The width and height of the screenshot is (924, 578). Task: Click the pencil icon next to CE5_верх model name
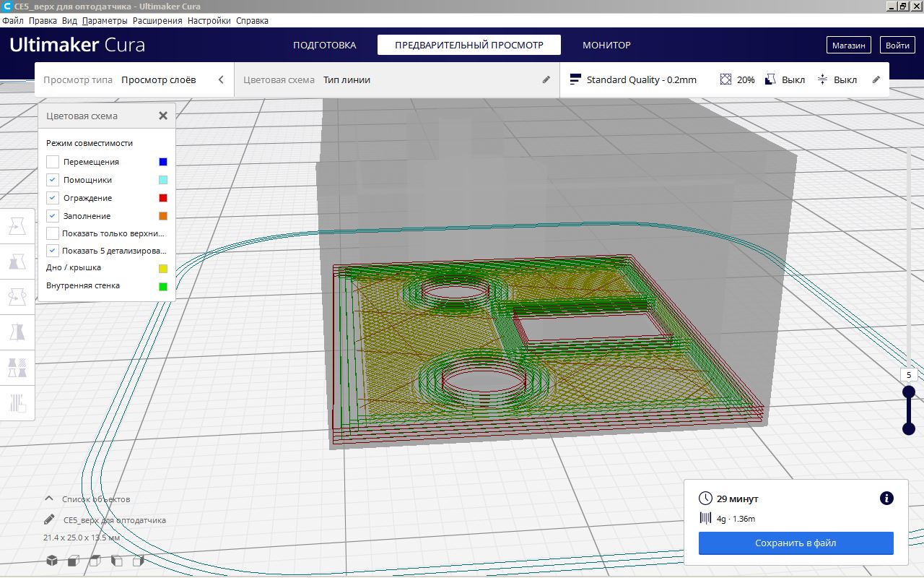click(x=49, y=519)
